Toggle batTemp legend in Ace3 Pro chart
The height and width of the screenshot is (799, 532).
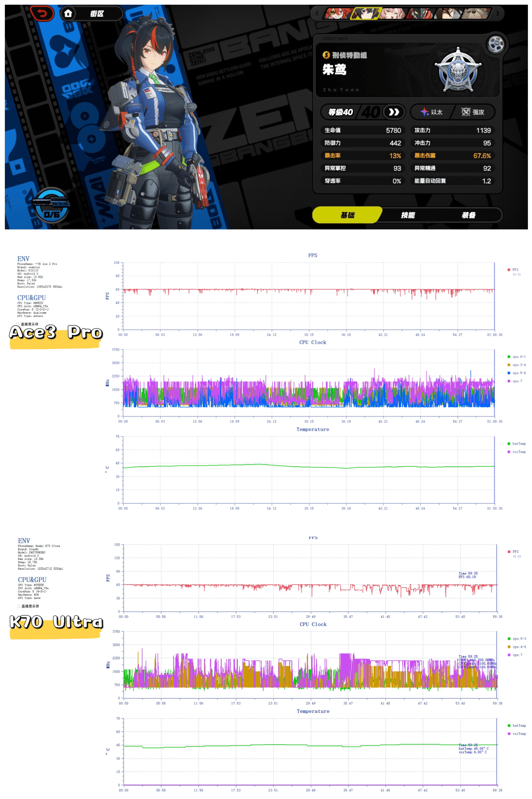click(x=516, y=443)
